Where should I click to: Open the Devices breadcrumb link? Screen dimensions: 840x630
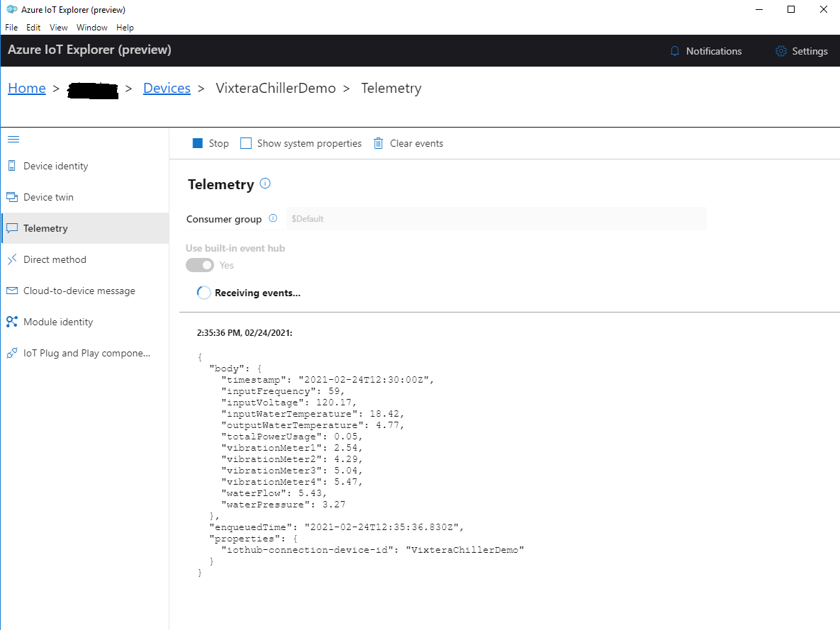[x=167, y=88]
